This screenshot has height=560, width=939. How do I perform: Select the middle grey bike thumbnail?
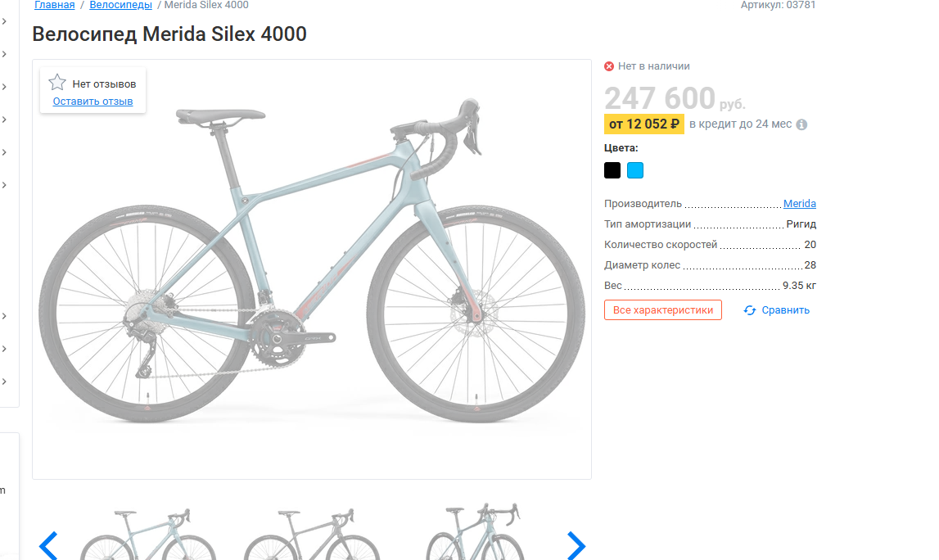pyautogui.click(x=311, y=536)
